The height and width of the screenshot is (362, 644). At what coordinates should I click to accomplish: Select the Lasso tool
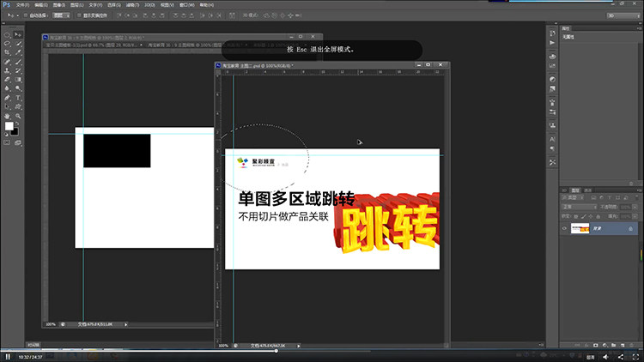[7, 44]
